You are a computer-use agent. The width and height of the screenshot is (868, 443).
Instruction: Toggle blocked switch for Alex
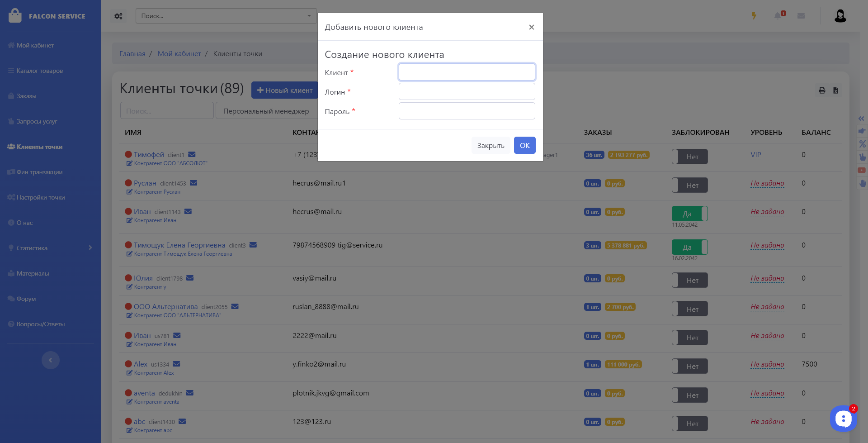coord(689,366)
